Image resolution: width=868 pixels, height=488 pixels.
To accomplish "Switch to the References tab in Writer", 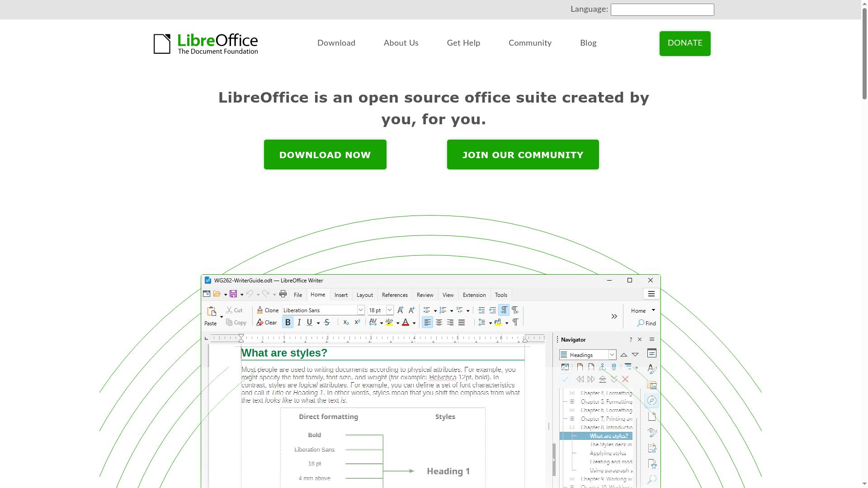I will click(395, 295).
